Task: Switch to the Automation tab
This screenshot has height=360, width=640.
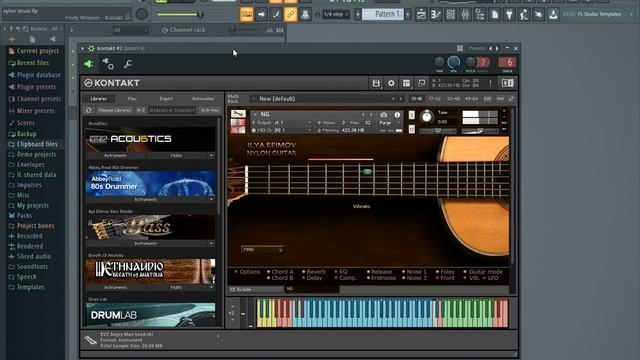Action: (203, 99)
